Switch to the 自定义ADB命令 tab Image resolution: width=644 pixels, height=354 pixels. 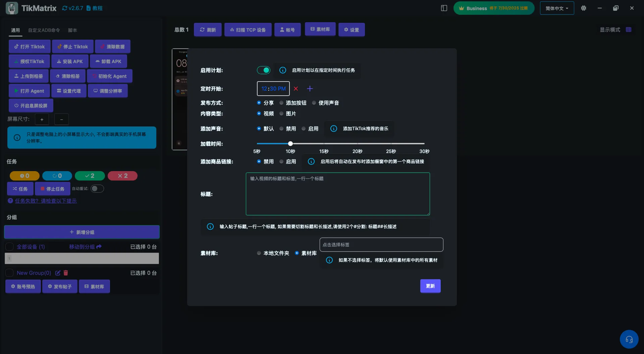44,30
